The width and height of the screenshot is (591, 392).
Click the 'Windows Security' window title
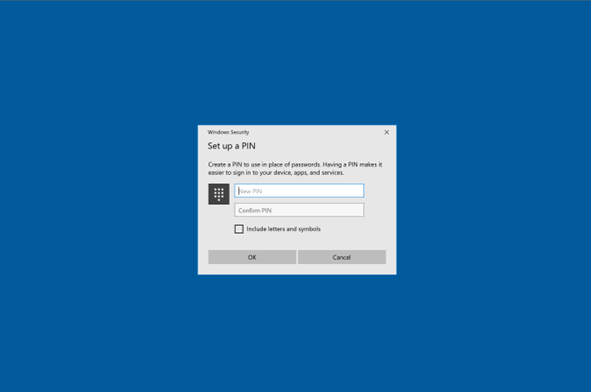[x=228, y=132]
